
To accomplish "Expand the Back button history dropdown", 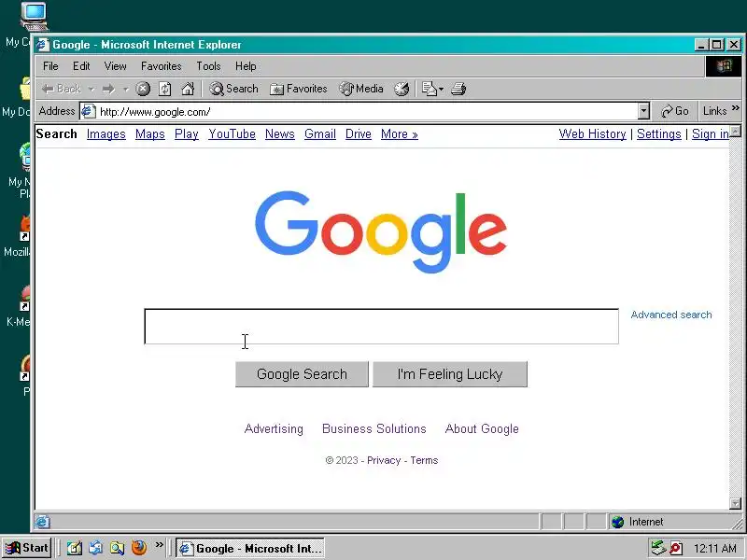I will (x=91, y=89).
